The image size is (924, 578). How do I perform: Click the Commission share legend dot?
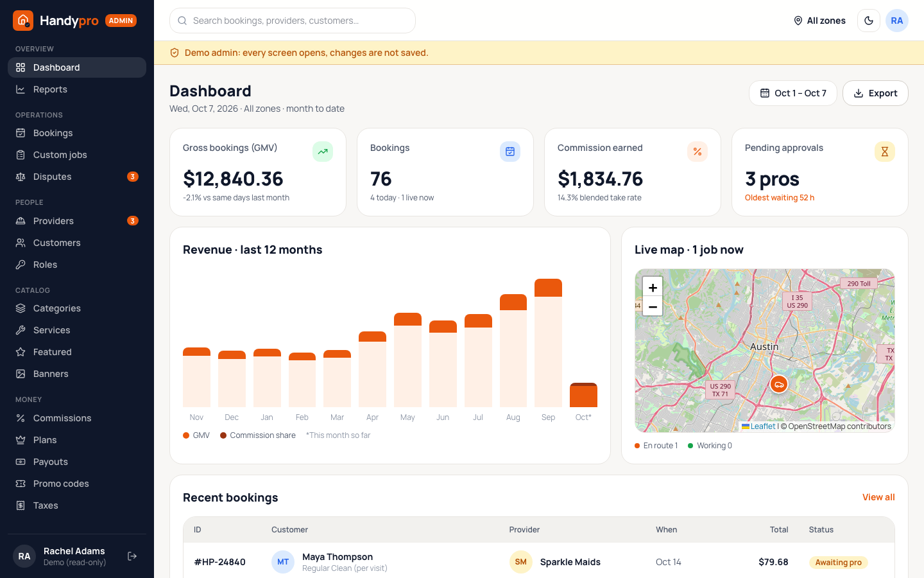(223, 435)
